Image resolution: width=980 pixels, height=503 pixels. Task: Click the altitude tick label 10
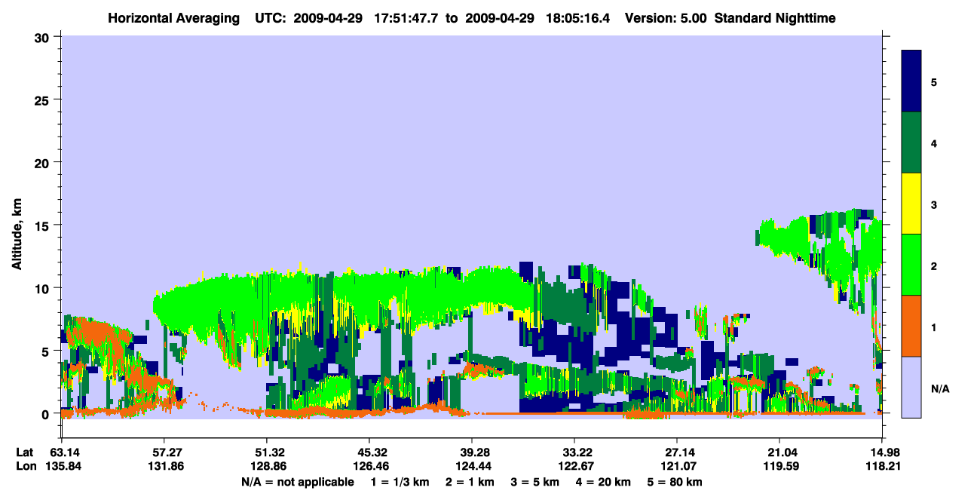coord(44,288)
